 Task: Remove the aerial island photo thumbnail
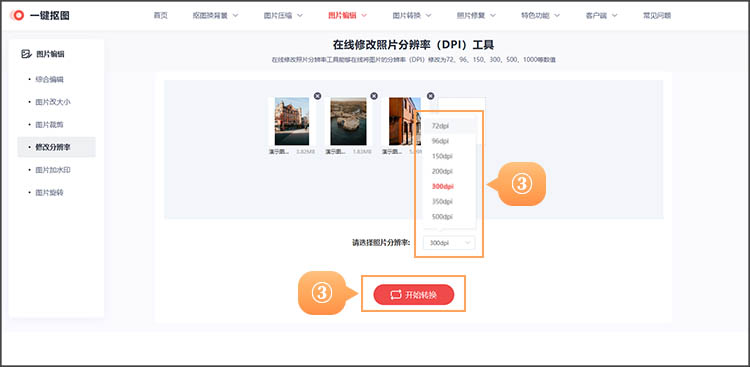[x=374, y=96]
